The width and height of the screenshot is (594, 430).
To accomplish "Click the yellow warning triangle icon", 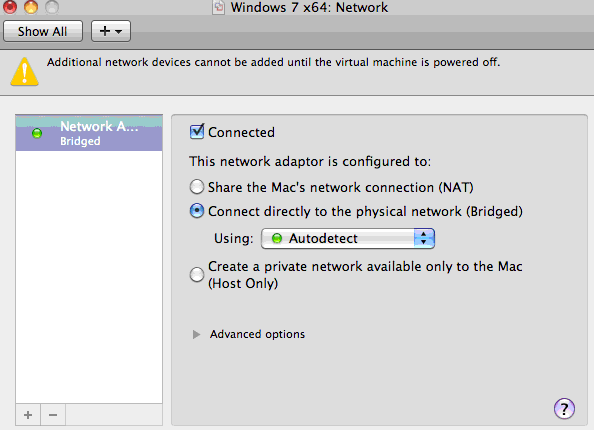I will pos(25,72).
